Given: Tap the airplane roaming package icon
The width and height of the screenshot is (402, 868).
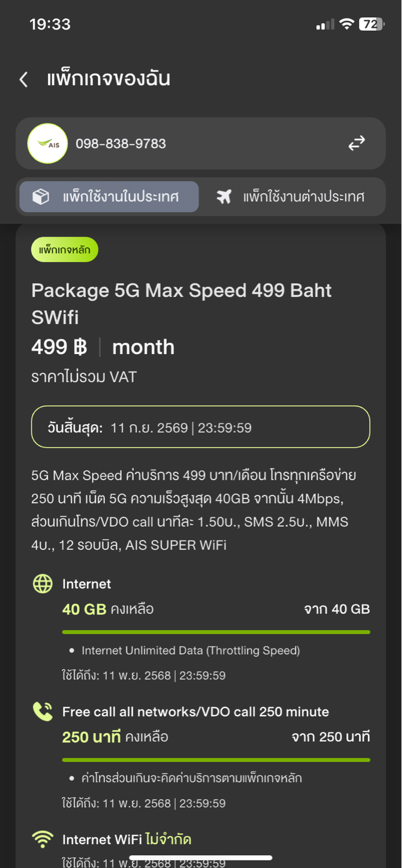Looking at the screenshot, I should pyautogui.click(x=224, y=197).
